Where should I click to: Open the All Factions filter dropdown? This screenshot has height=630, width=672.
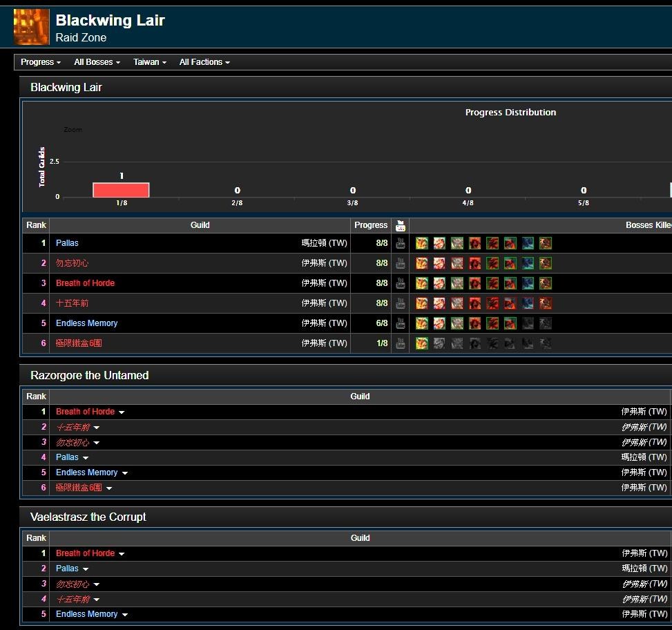point(204,62)
